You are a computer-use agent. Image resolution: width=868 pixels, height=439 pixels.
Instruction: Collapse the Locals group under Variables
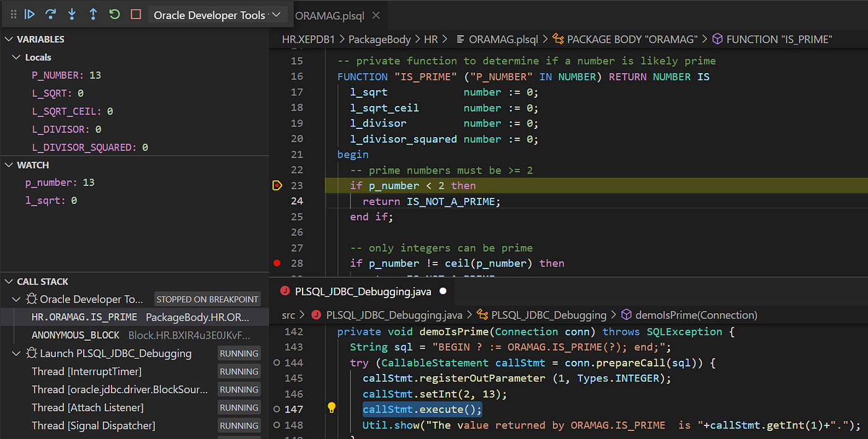[17, 56]
